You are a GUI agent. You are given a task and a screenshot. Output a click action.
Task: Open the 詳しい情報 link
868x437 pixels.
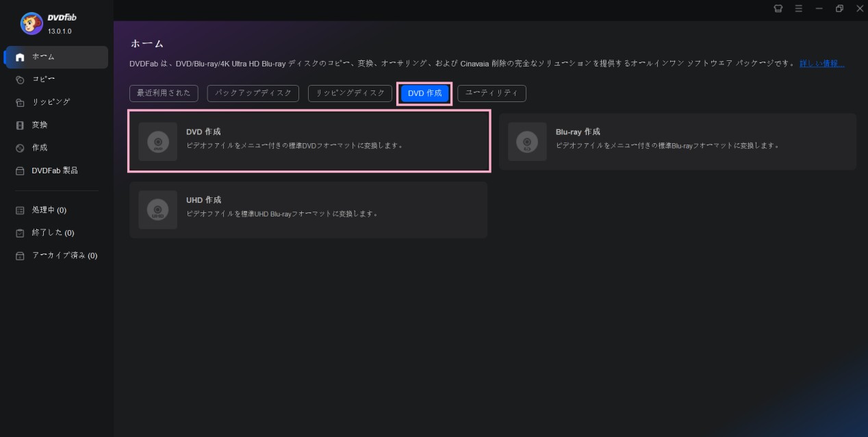coord(822,64)
